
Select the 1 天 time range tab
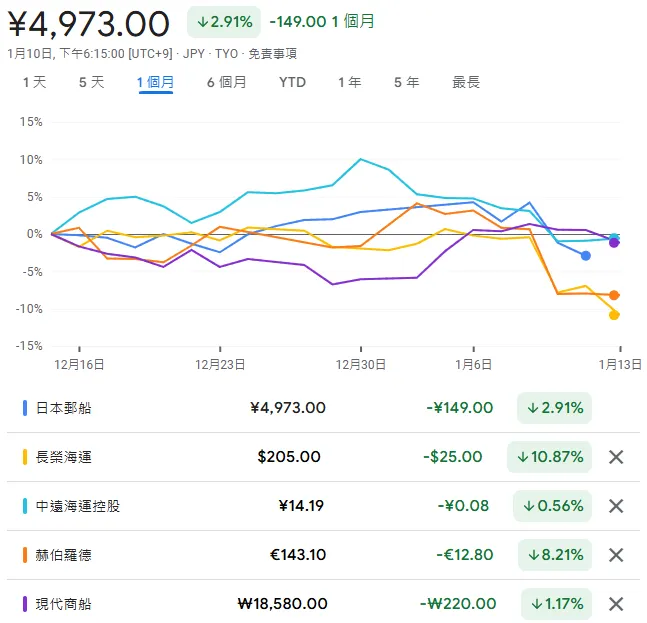[x=35, y=82]
